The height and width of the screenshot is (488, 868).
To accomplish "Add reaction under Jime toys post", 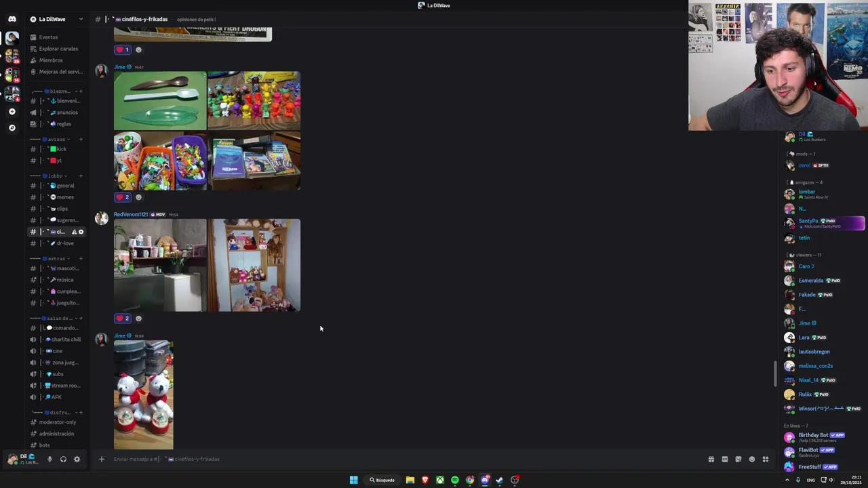I will pyautogui.click(x=138, y=197).
